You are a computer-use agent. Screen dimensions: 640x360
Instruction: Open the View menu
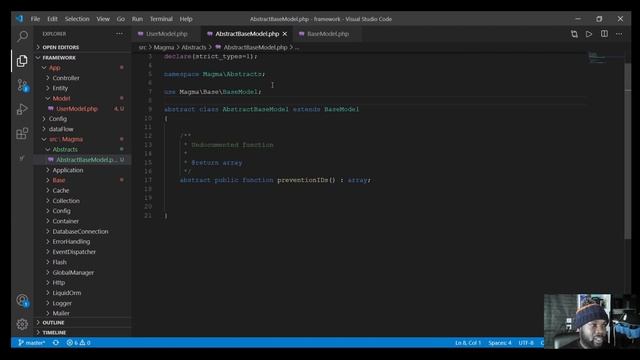(103, 19)
